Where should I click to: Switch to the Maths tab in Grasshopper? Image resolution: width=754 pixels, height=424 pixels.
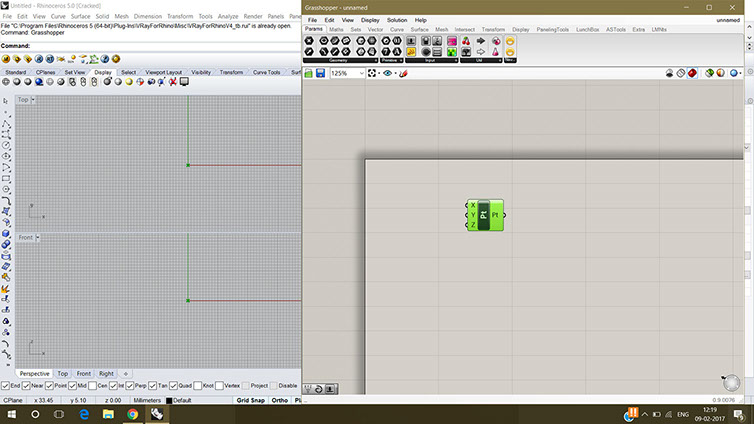(336, 29)
